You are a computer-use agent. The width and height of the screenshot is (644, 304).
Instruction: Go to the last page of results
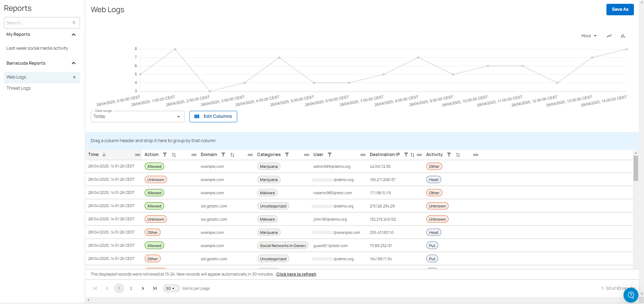[x=155, y=288]
